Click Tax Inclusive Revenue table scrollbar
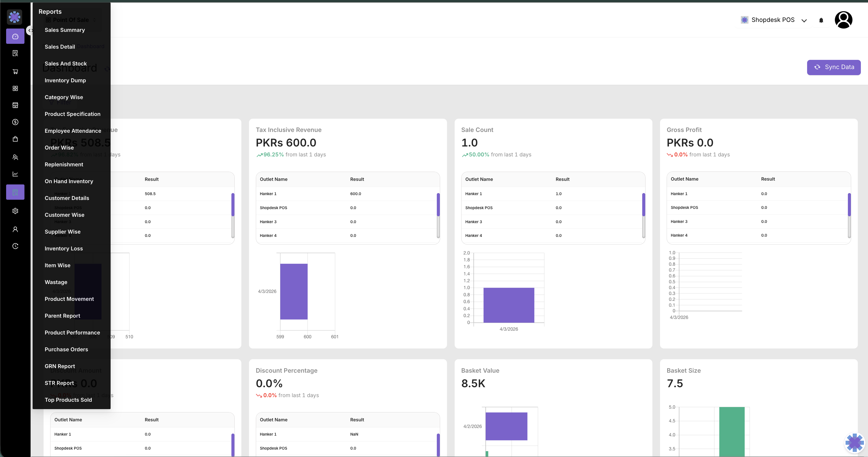 pyautogui.click(x=438, y=205)
